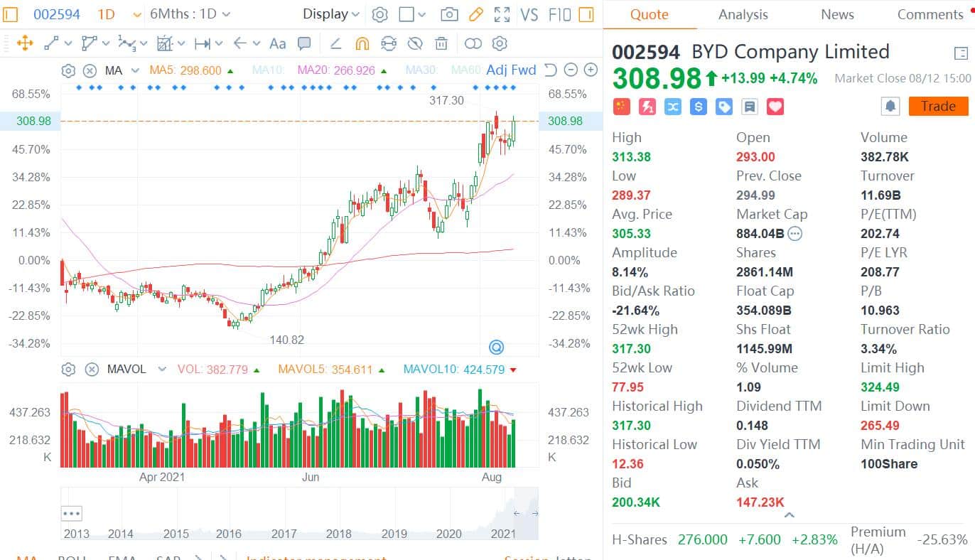This screenshot has height=560, width=975.
Task: Hide the MA indicator with the cross icon
Action: (89, 70)
